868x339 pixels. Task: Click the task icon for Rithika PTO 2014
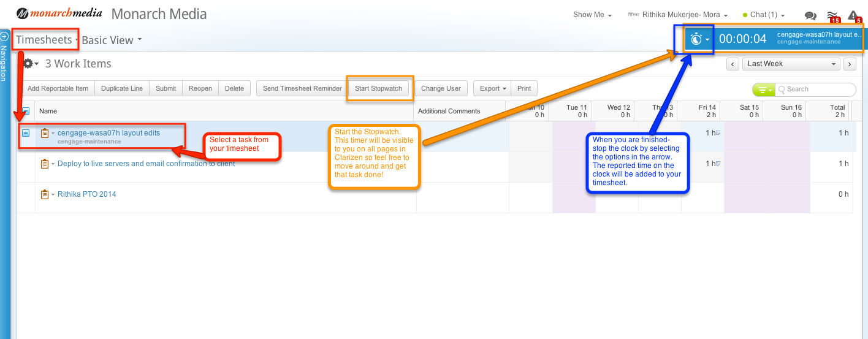click(45, 194)
